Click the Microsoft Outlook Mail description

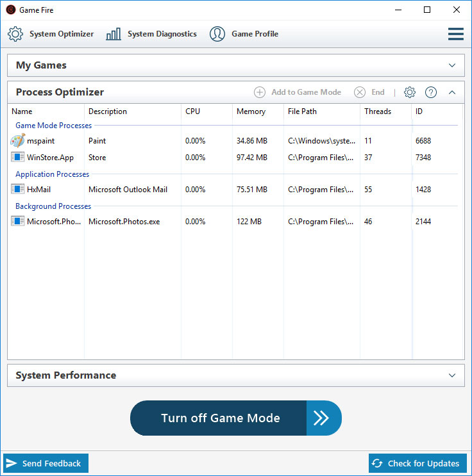pos(128,190)
